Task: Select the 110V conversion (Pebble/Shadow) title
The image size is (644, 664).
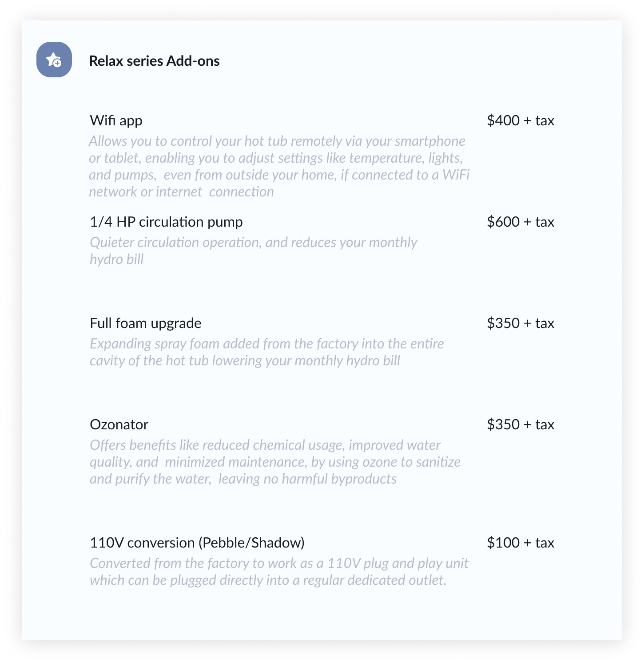Action: [x=197, y=543]
